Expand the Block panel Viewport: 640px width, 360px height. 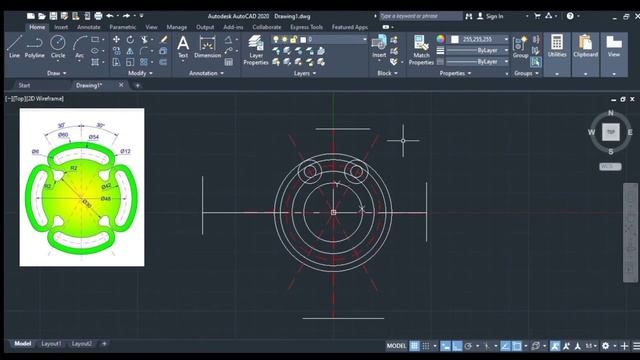(x=387, y=73)
